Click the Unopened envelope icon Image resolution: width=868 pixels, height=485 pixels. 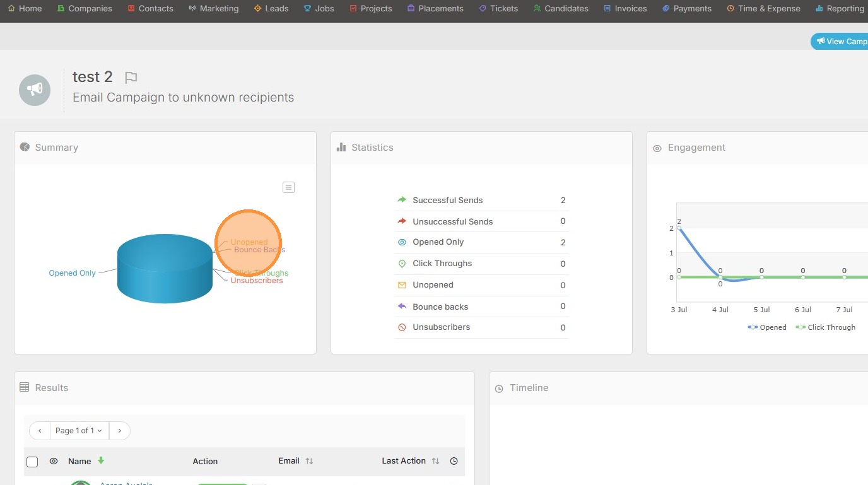402,285
